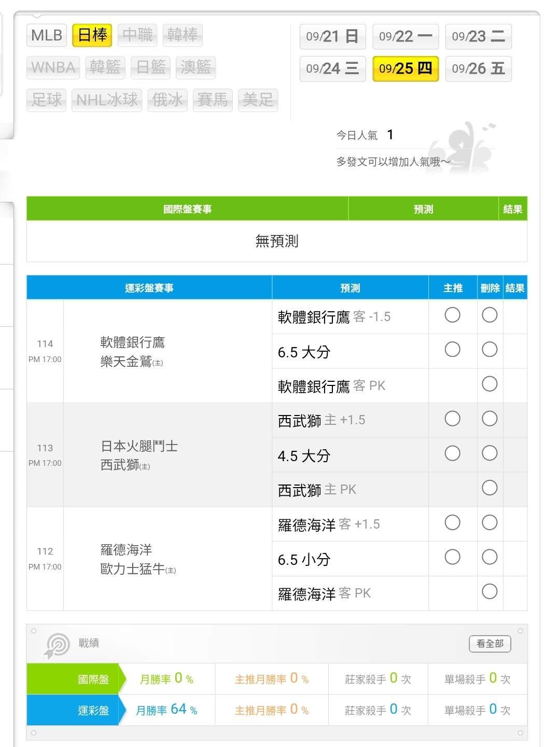Open the 軟體銀行鷹 vs 樂天金鷲 matchup
Viewport: 560px width, 747px height.
coord(132,352)
